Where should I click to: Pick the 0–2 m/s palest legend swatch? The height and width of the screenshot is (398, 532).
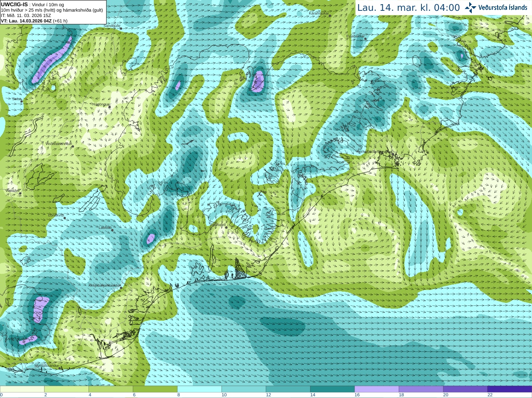pos(22,389)
